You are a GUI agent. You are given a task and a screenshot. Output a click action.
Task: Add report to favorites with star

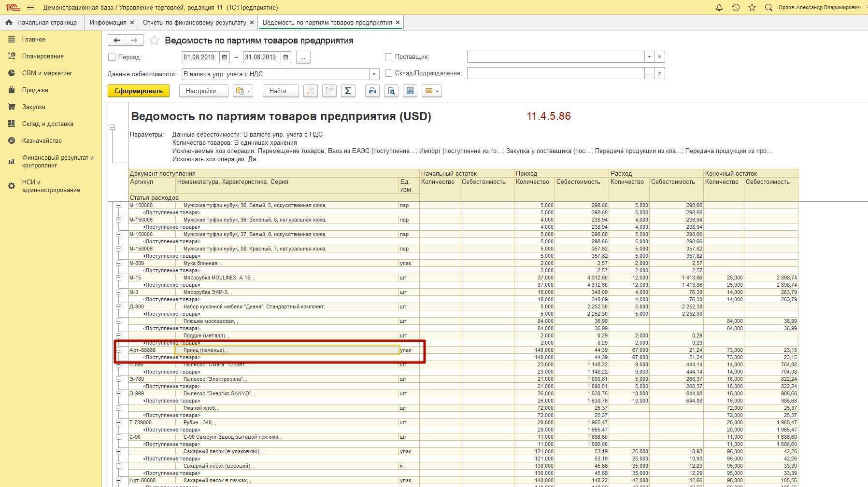click(x=154, y=41)
